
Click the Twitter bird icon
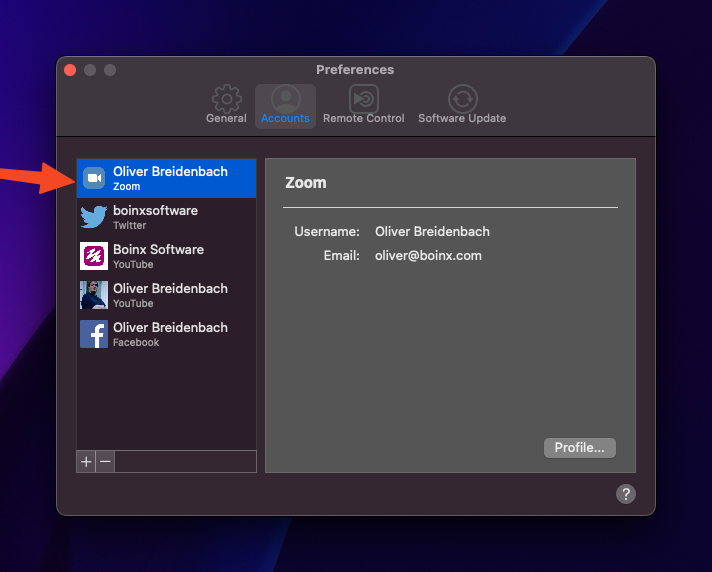(x=94, y=217)
